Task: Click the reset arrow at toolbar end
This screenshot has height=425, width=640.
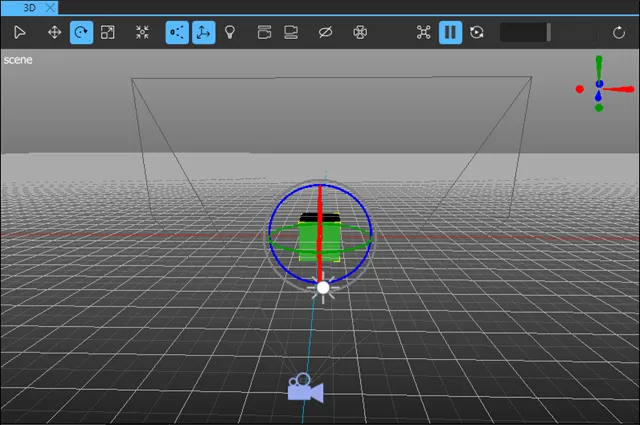Action: 619,32
